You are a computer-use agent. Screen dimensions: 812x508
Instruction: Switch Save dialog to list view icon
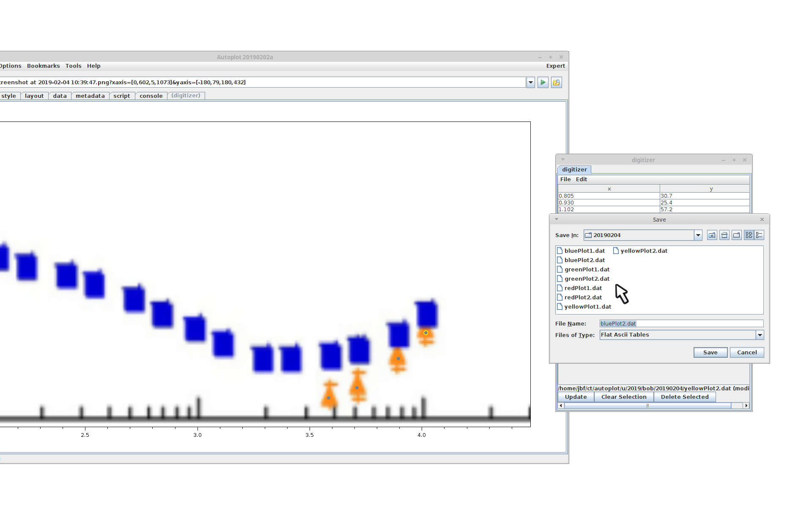click(749, 235)
